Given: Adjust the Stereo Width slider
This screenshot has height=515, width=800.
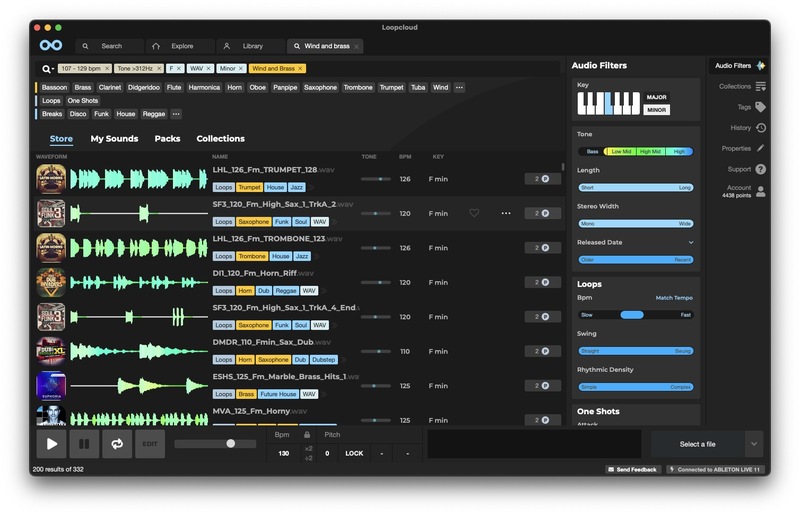Looking at the screenshot, I should pyautogui.click(x=635, y=224).
